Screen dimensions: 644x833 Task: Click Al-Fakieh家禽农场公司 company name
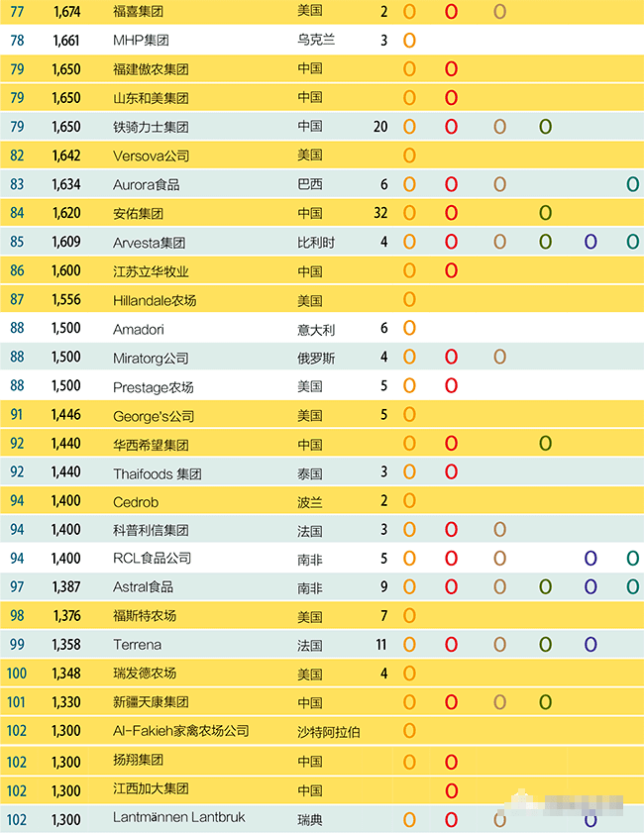180,731
